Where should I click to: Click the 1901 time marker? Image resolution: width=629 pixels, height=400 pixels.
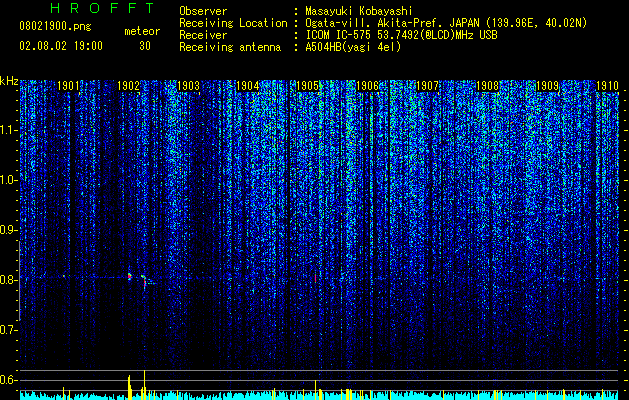[x=68, y=86]
